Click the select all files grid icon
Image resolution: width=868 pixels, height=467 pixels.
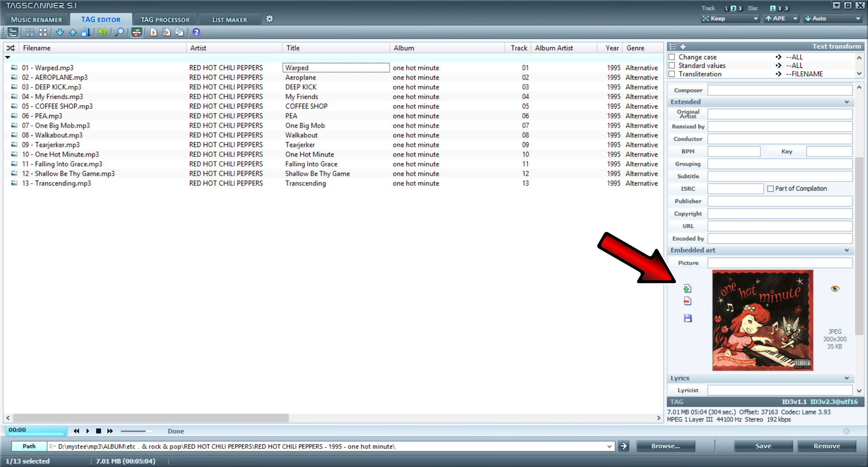(x=30, y=32)
